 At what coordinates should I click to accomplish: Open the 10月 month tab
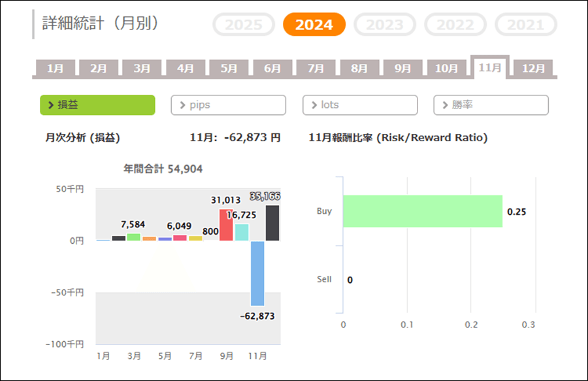pyautogui.click(x=446, y=68)
